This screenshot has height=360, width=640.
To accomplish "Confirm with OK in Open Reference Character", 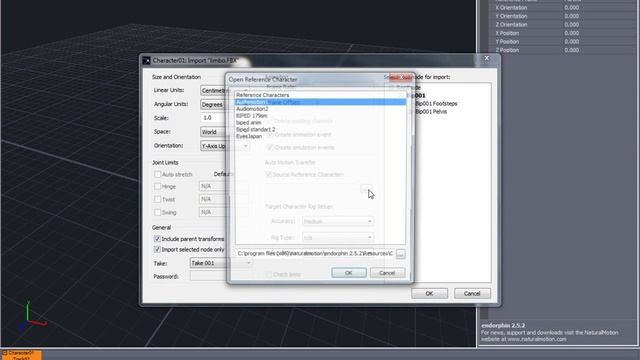I will pos(349,273).
